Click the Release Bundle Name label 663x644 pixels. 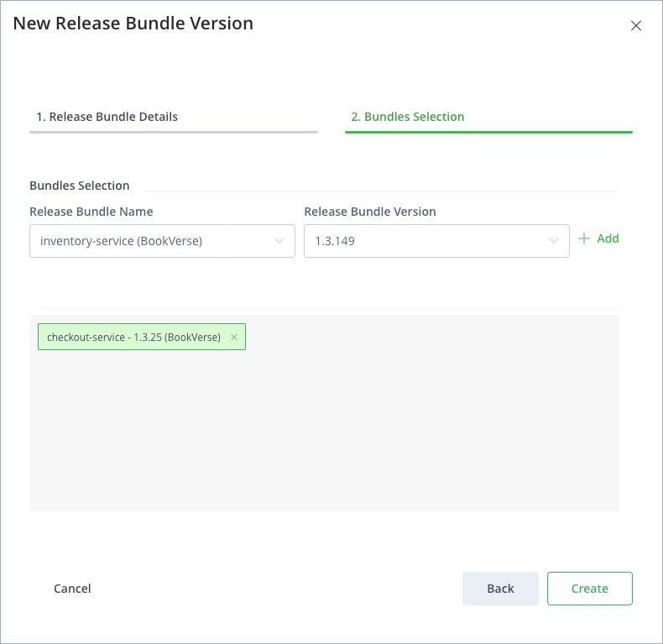click(91, 212)
